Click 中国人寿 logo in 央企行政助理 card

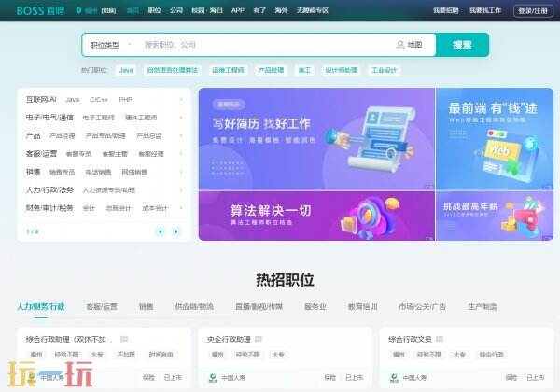pos(213,377)
